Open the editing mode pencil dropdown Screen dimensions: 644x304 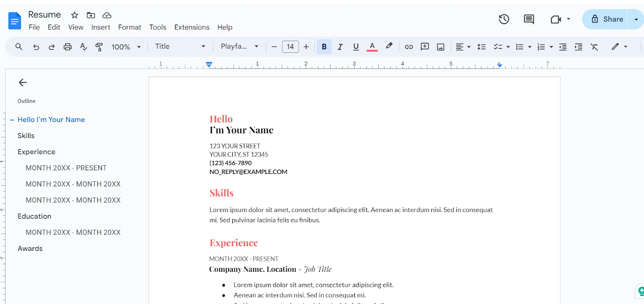619,47
